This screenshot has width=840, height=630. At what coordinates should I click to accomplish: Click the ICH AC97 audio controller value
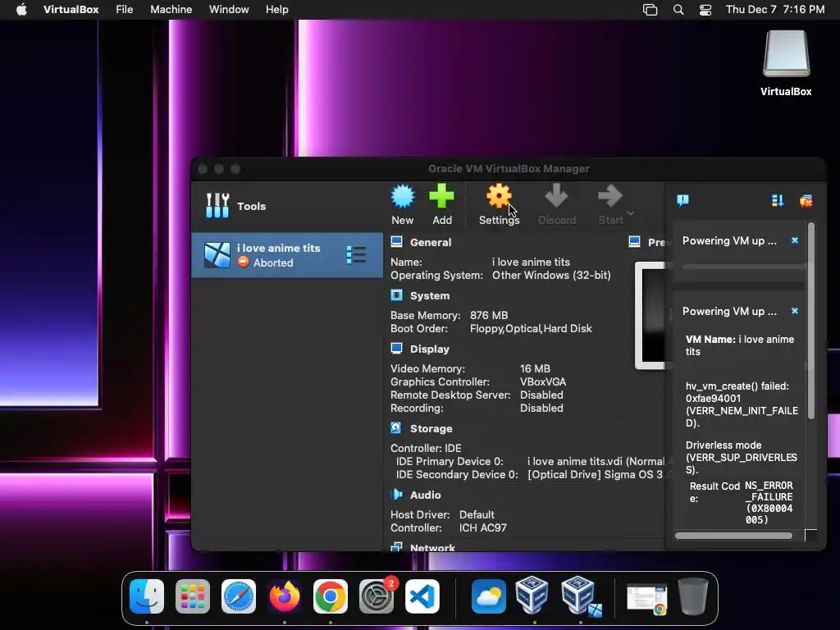pos(482,527)
